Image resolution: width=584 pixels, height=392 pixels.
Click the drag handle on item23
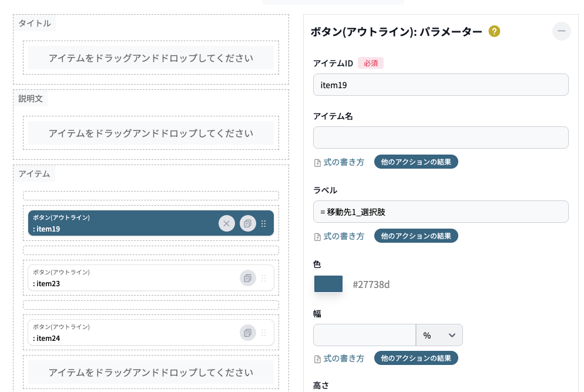point(264,278)
